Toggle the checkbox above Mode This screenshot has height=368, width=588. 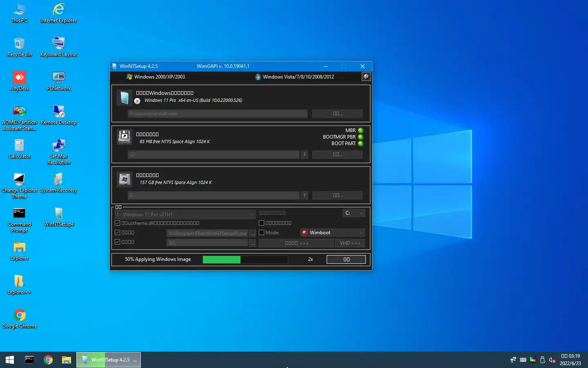click(x=262, y=223)
